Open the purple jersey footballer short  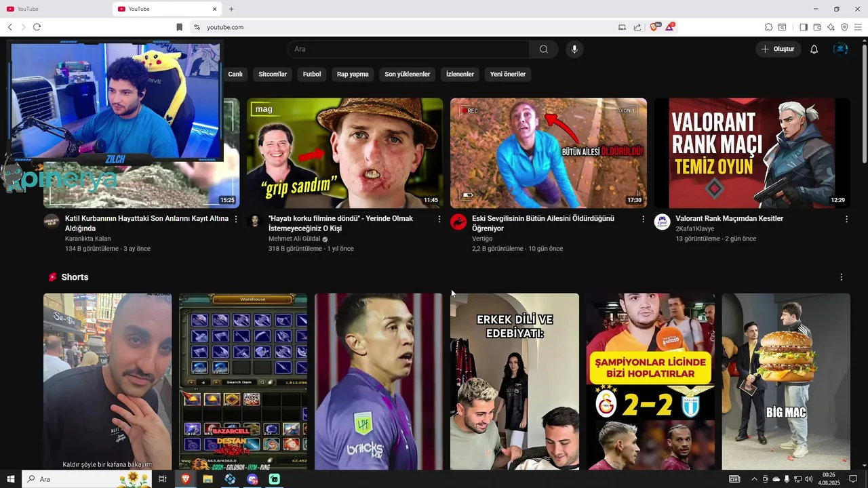pyautogui.click(x=378, y=382)
